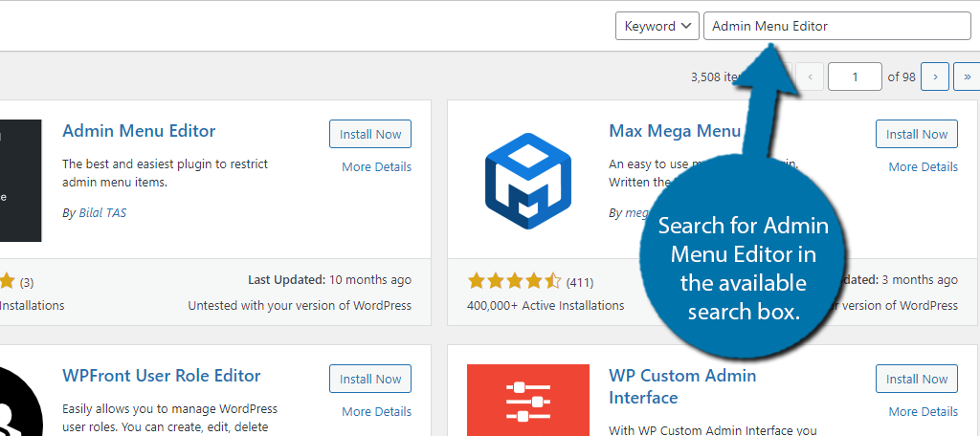Click the '(411)' rating count

click(x=579, y=282)
